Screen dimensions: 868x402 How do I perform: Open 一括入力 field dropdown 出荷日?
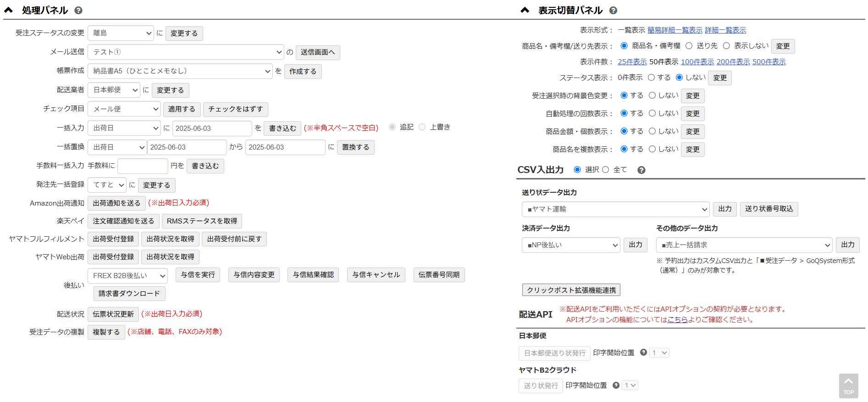point(124,128)
